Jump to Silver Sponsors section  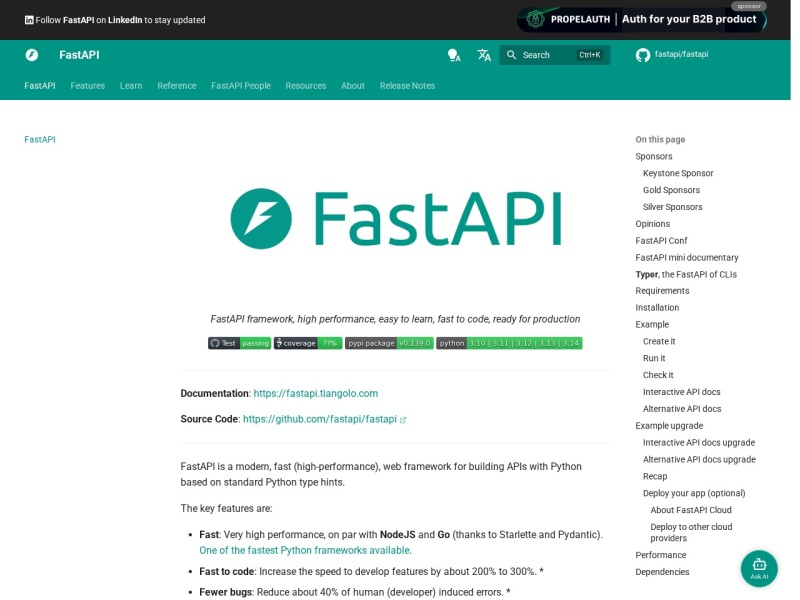[x=672, y=207]
